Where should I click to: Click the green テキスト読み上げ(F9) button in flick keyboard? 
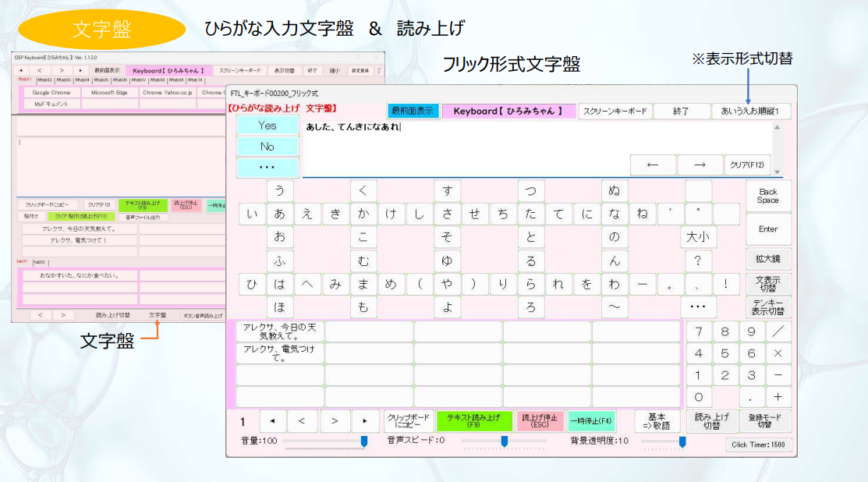474,421
